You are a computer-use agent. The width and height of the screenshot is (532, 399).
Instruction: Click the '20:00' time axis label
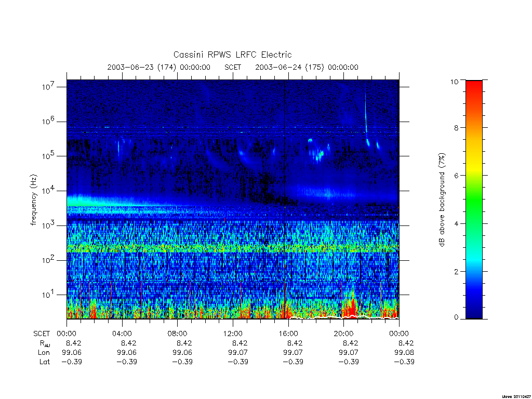click(344, 334)
